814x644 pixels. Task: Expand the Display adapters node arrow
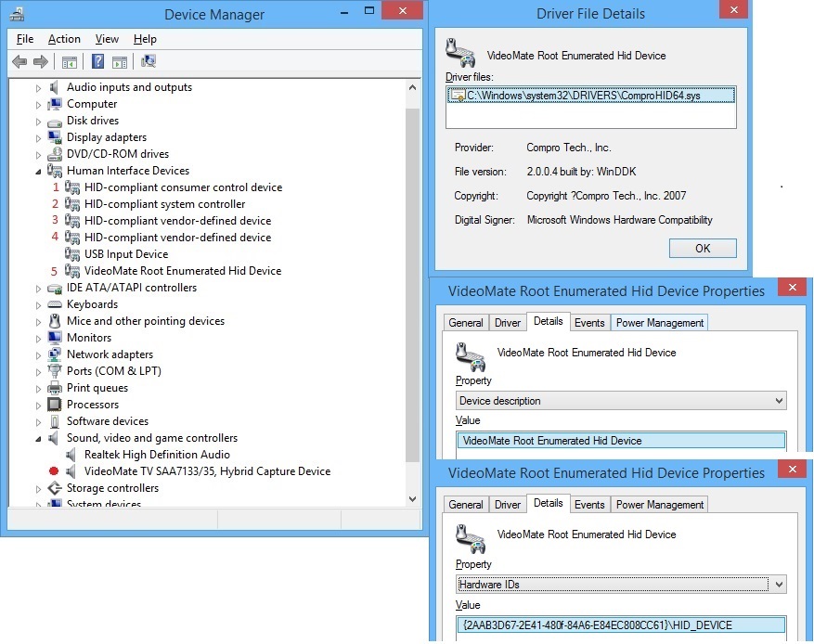pos(38,138)
